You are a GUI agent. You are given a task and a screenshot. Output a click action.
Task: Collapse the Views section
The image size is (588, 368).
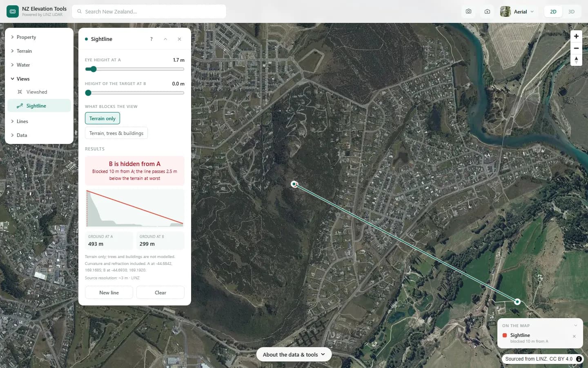39,79
